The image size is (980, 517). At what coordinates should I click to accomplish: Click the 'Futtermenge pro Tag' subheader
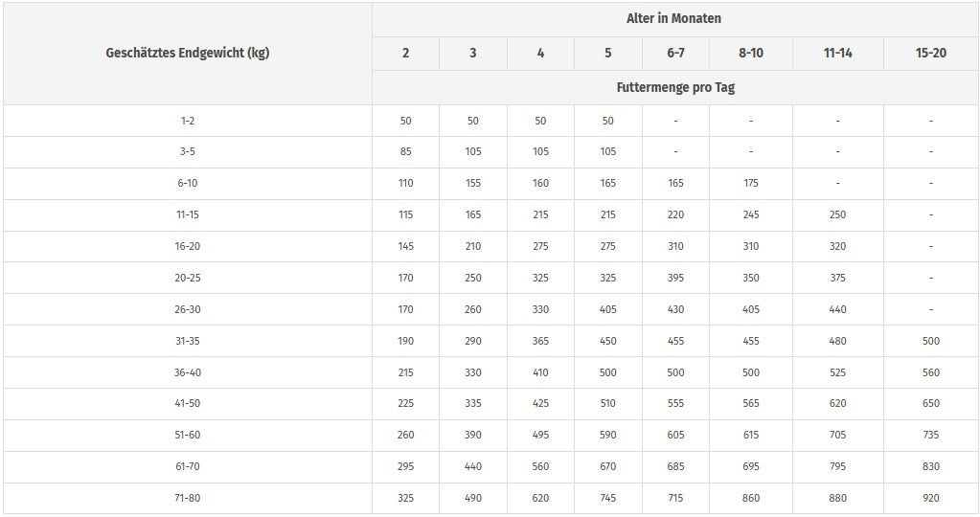674,87
